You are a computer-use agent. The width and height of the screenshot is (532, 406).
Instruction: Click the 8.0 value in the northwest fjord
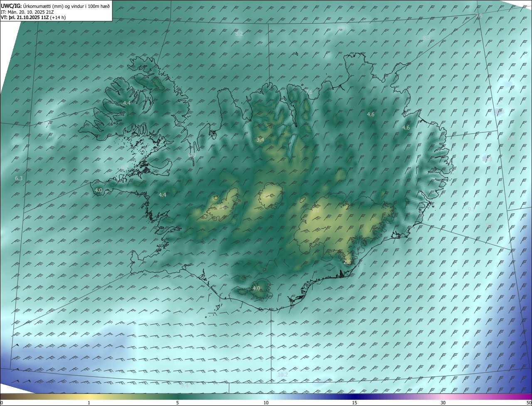[x=192, y=155]
